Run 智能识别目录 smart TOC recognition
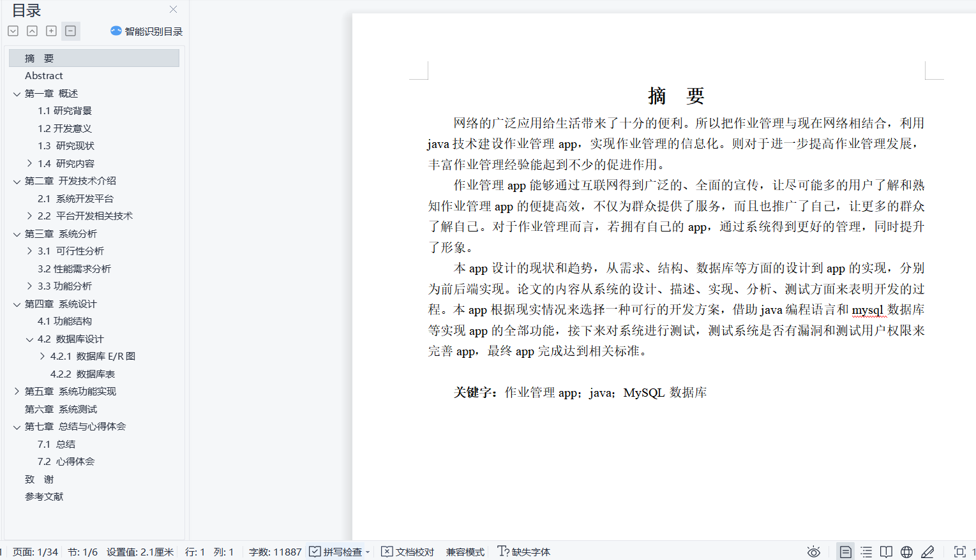Viewport: 976px width, 560px height. click(146, 30)
